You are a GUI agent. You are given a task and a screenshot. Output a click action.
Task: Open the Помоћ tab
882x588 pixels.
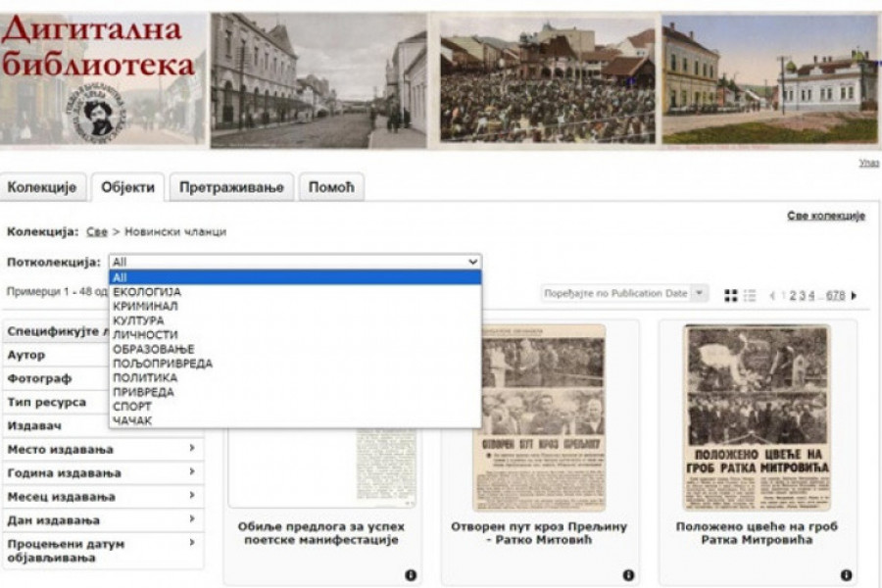[330, 187]
